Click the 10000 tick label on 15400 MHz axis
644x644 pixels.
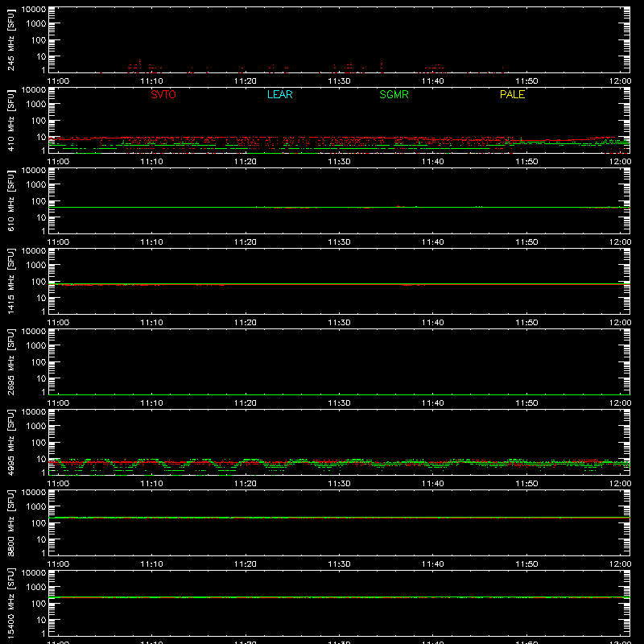34,573
